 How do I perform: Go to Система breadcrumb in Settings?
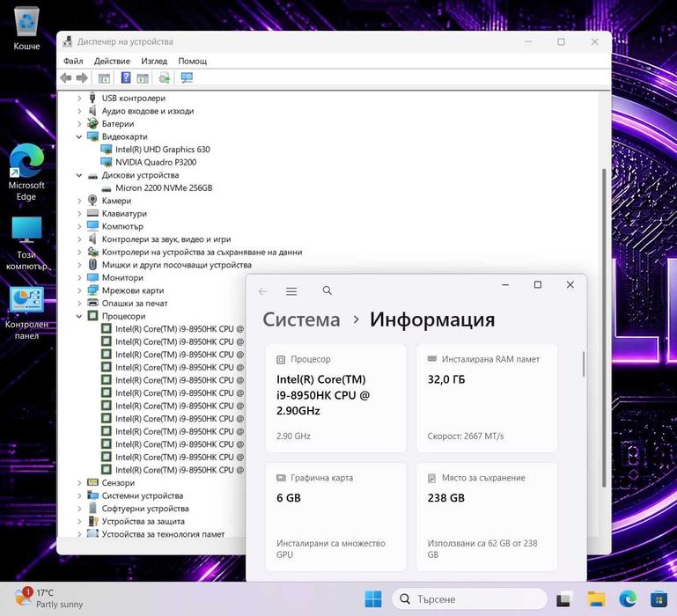[x=301, y=319]
